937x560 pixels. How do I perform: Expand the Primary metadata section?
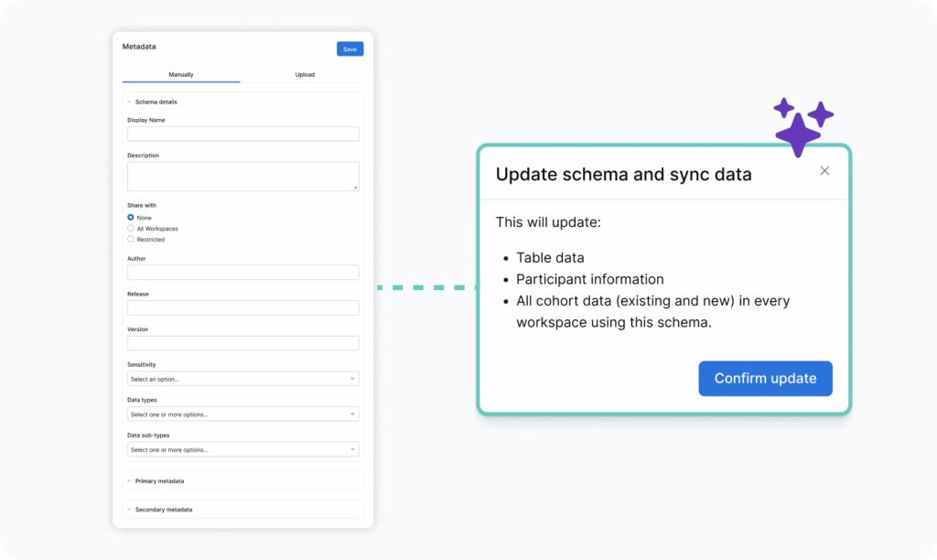pyautogui.click(x=243, y=481)
